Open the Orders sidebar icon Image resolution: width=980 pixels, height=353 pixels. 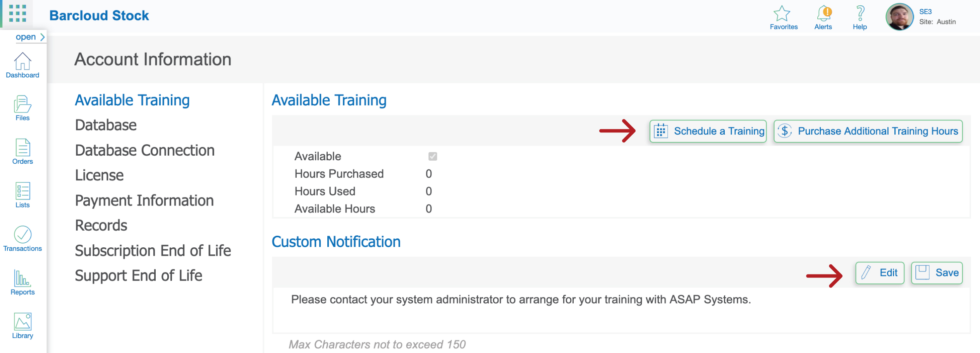coord(22,147)
